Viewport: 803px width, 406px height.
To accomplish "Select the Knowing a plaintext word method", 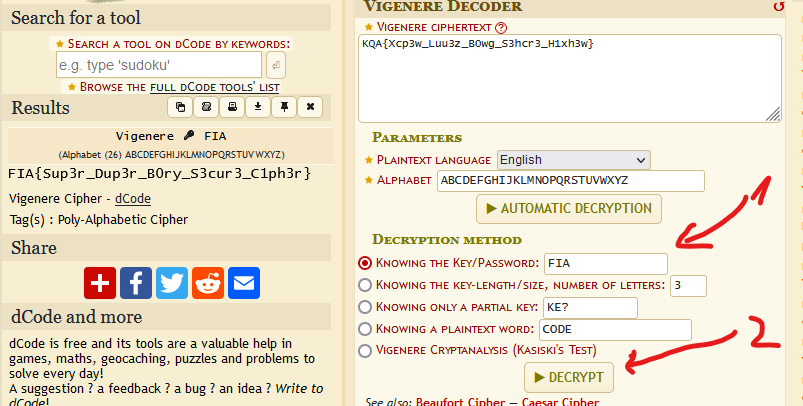I will tap(365, 329).
